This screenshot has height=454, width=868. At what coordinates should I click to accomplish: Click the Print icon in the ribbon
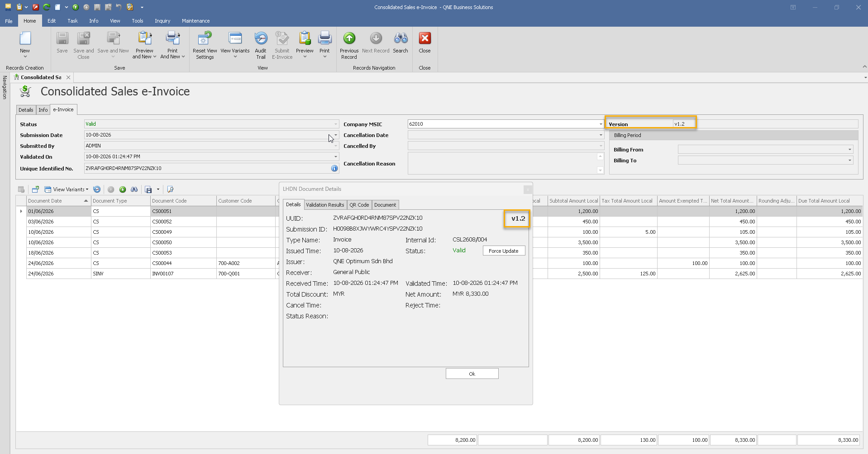coord(324,39)
